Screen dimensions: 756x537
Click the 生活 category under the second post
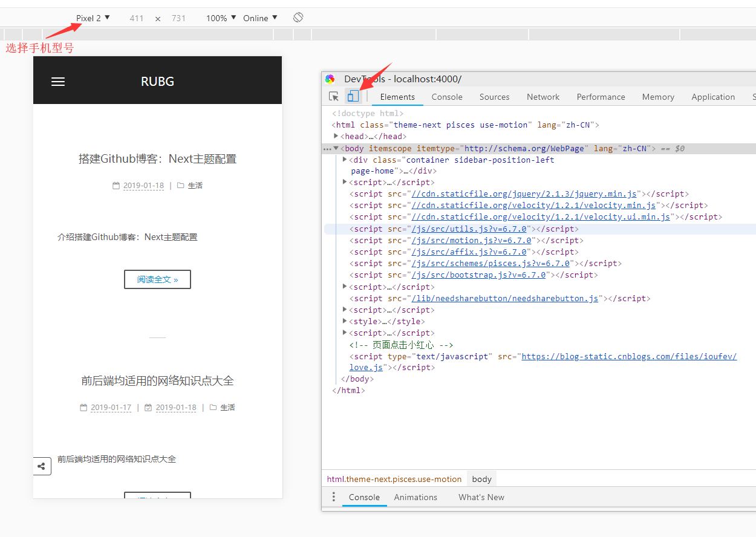click(x=227, y=408)
